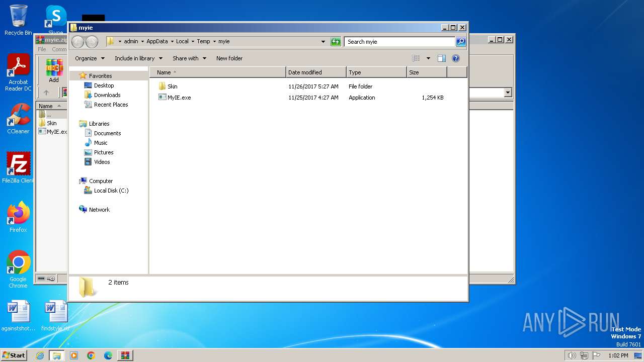Open File menu in WinRAR window
Viewport: 644px width, 362px height.
pyautogui.click(x=42, y=49)
